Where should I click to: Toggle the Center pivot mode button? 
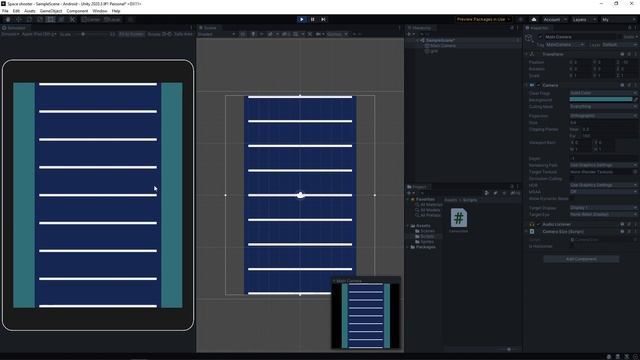click(91, 19)
